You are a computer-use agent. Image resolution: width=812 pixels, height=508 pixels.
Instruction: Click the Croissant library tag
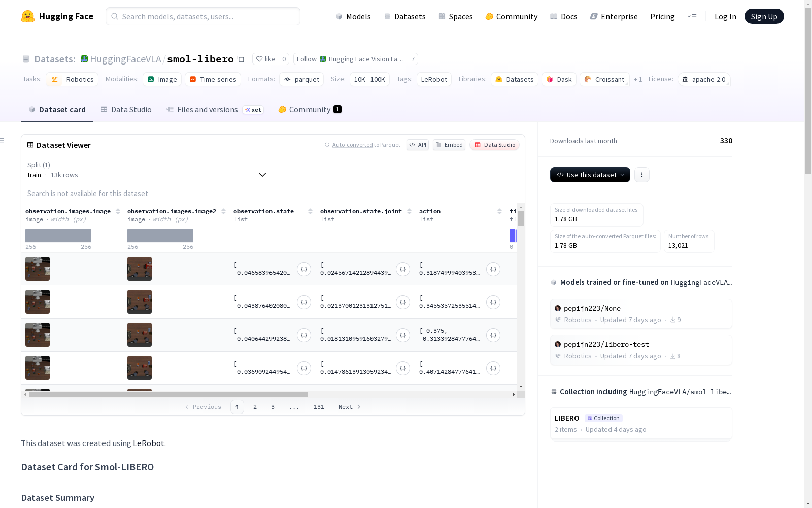(604, 79)
